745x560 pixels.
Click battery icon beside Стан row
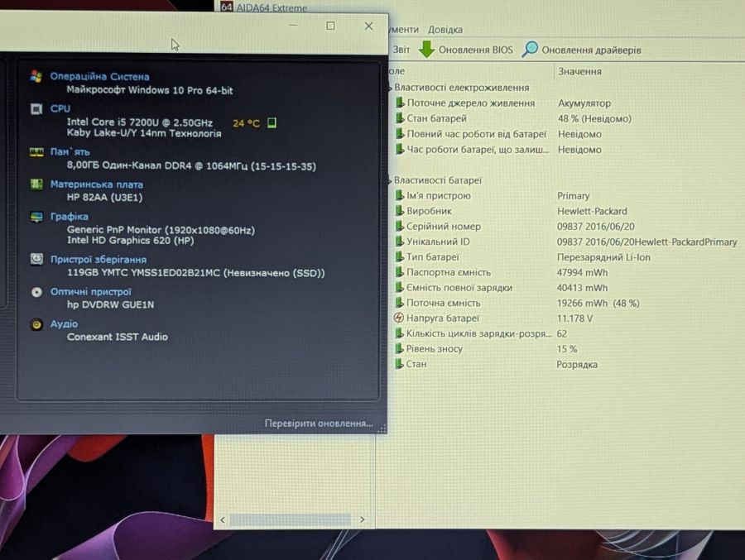pos(399,363)
